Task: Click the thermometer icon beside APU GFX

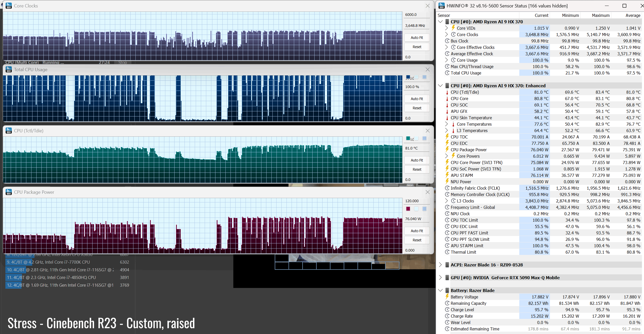Action: point(447,112)
